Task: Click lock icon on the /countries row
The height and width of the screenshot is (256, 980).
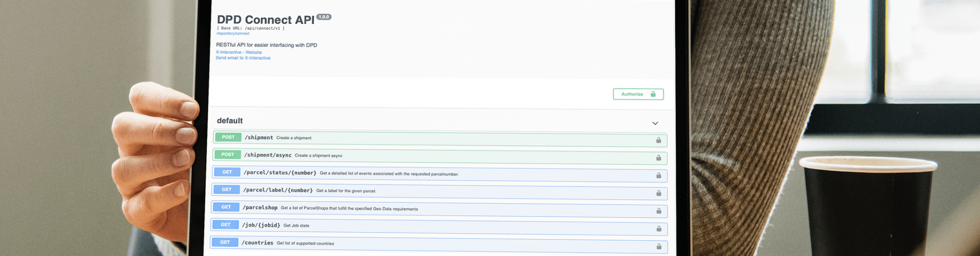Action: pos(658,246)
